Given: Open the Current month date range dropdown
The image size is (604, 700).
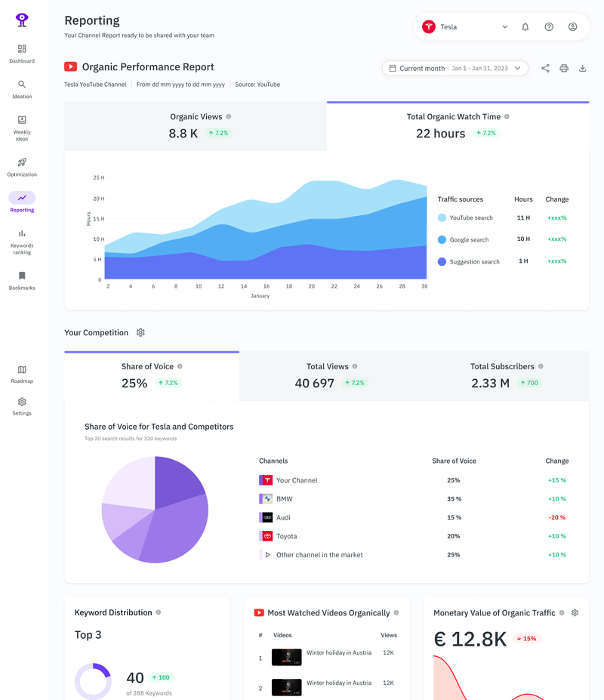Looking at the screenshot, I should (x=455, y=68).
